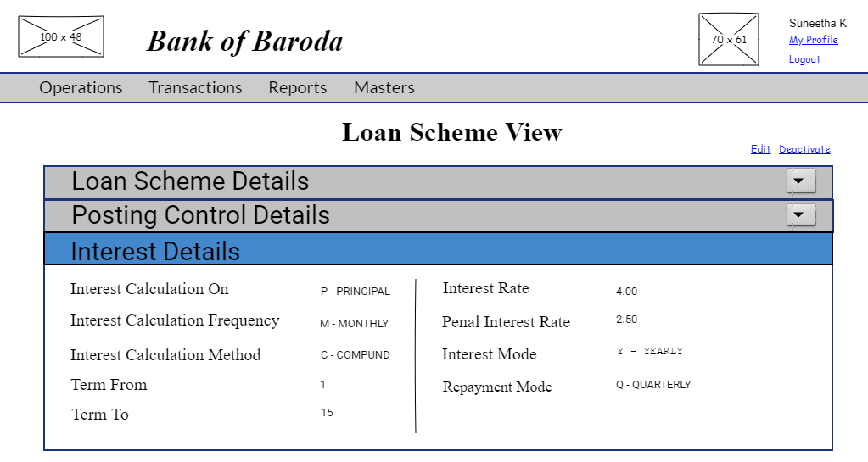Screen dimensions: 868x462
Task: Click the Posting Control Details section header
Action: point(438,216)
